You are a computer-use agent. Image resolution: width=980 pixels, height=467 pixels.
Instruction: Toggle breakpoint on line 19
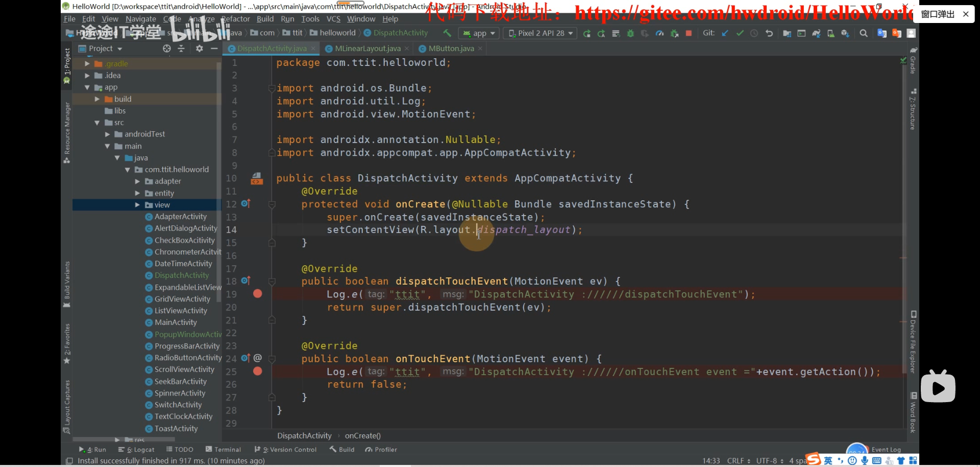tap(258, 294)
